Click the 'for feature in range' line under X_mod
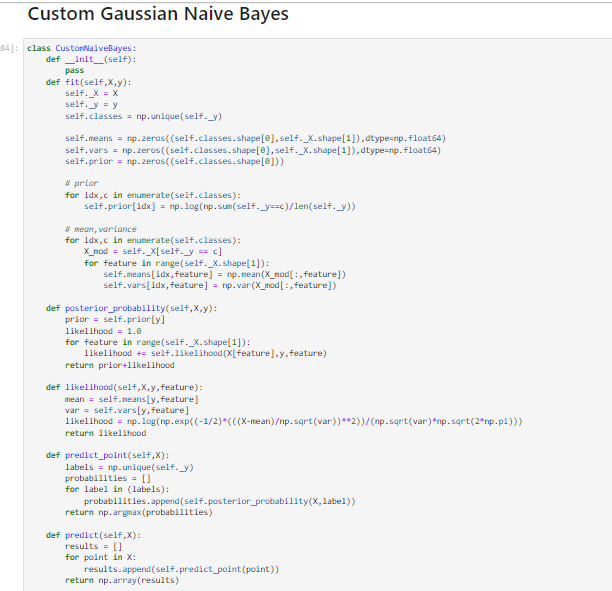This screenshot has width=612, height=591. tap(177, 263)
